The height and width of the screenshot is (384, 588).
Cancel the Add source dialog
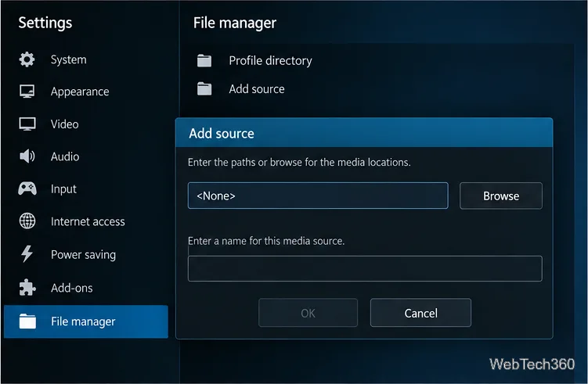click(420, 313)
